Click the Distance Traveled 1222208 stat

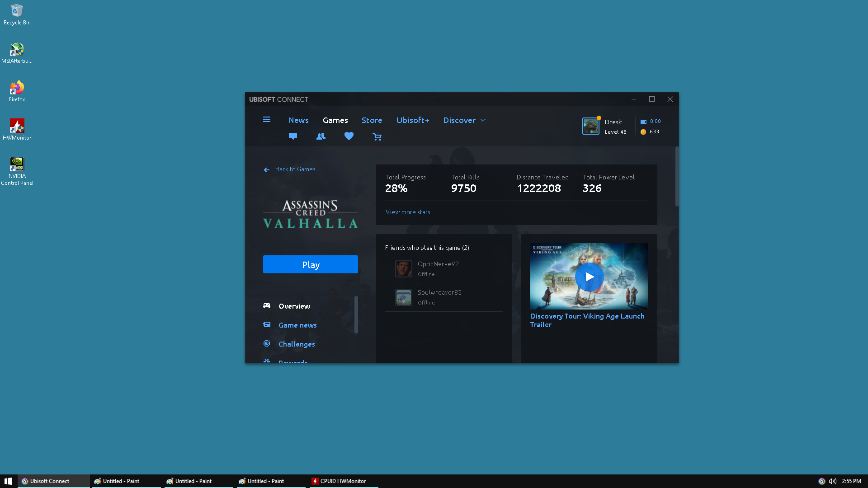(542, 183)
